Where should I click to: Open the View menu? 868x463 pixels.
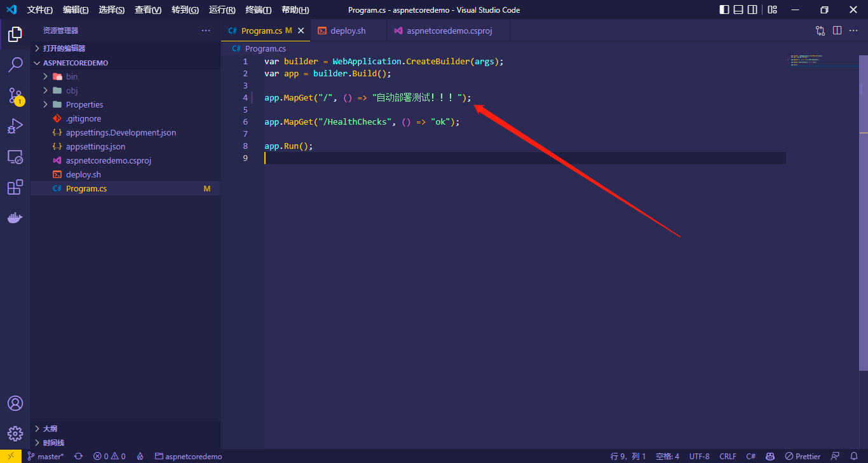click(x=148, y=10)
